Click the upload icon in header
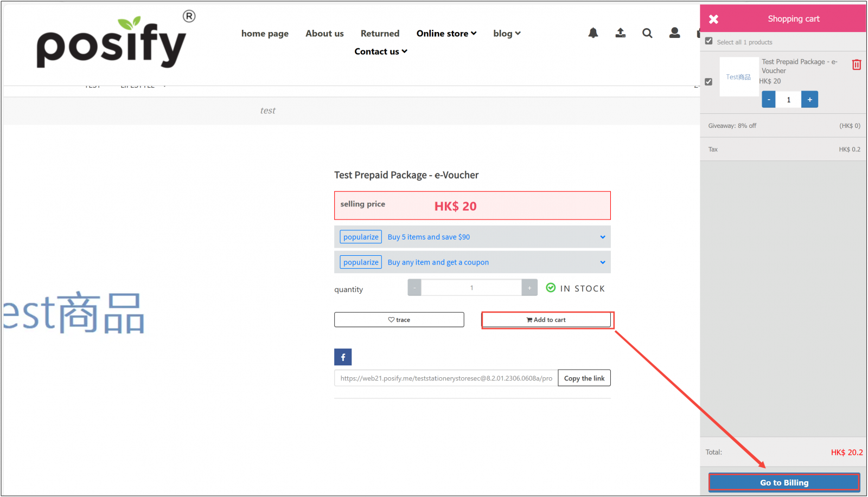The image size is (868, 497). point(620,33)
